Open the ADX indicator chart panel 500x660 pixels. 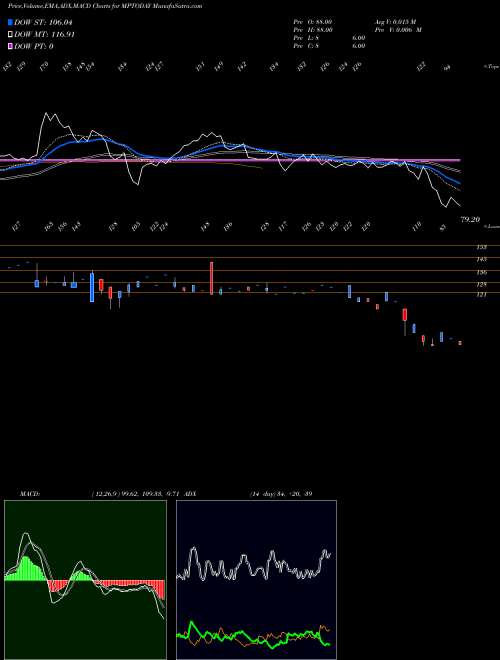pos(256,580)
